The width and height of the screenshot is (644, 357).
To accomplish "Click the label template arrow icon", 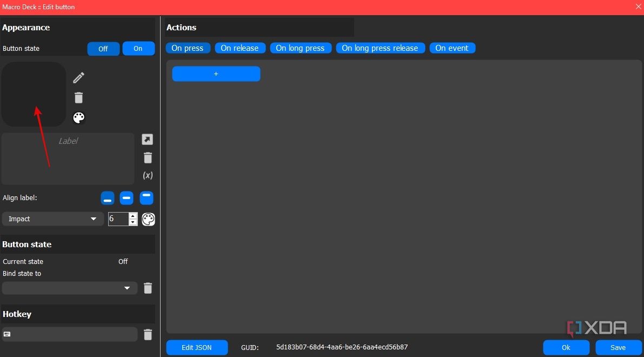I will pos(147,140).
